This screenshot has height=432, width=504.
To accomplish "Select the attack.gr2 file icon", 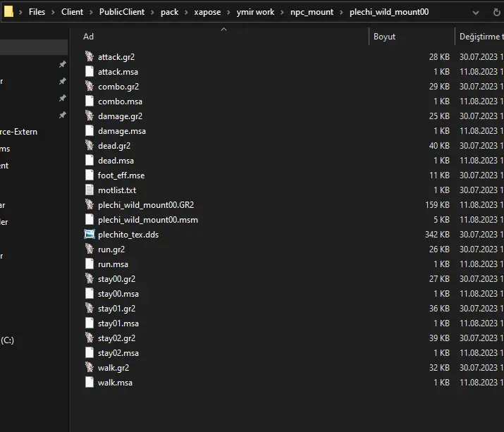I will (x=89, y=57).
